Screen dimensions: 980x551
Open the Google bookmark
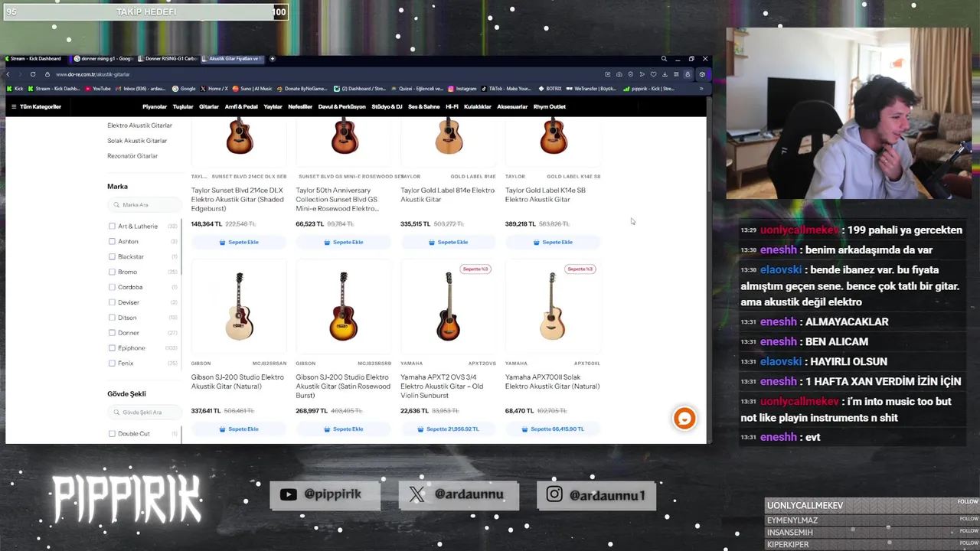(x=184, y=89)
